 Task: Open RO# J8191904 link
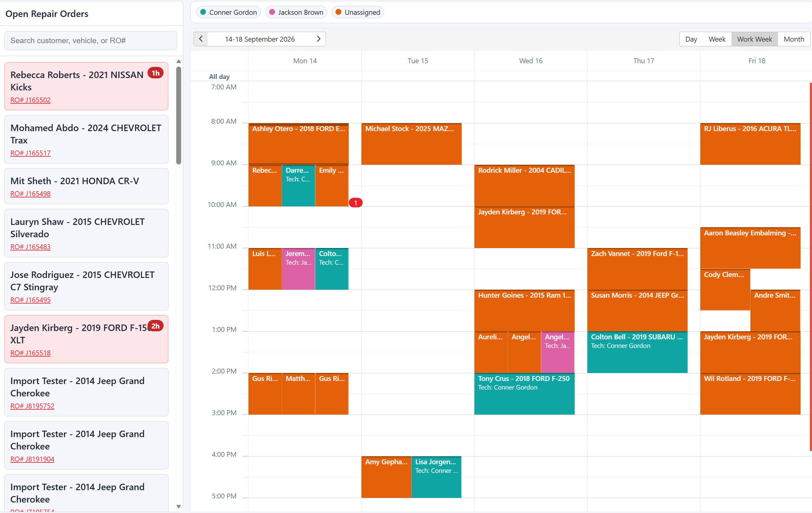tap(32, 459)
